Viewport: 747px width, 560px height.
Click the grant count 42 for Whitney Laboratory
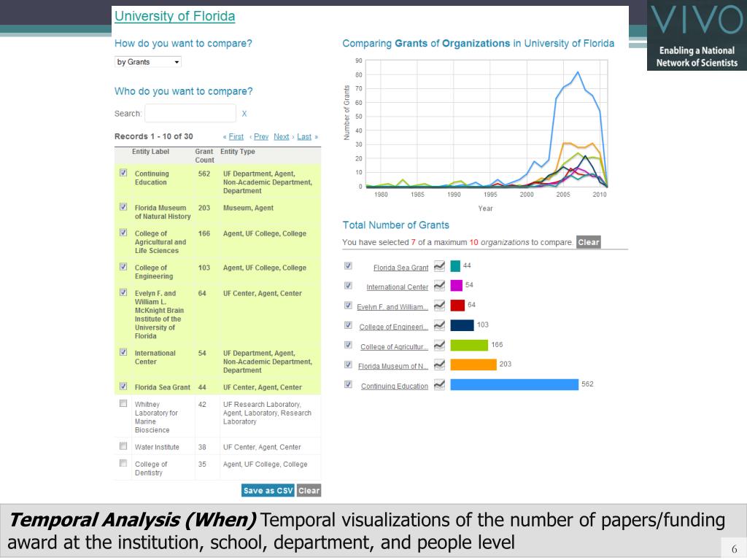point(202,404)
